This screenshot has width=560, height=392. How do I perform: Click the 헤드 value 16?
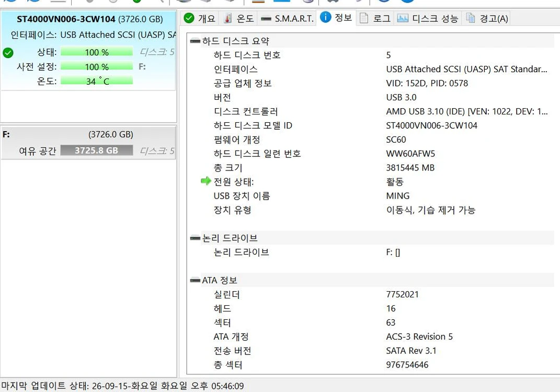[391, 308]
